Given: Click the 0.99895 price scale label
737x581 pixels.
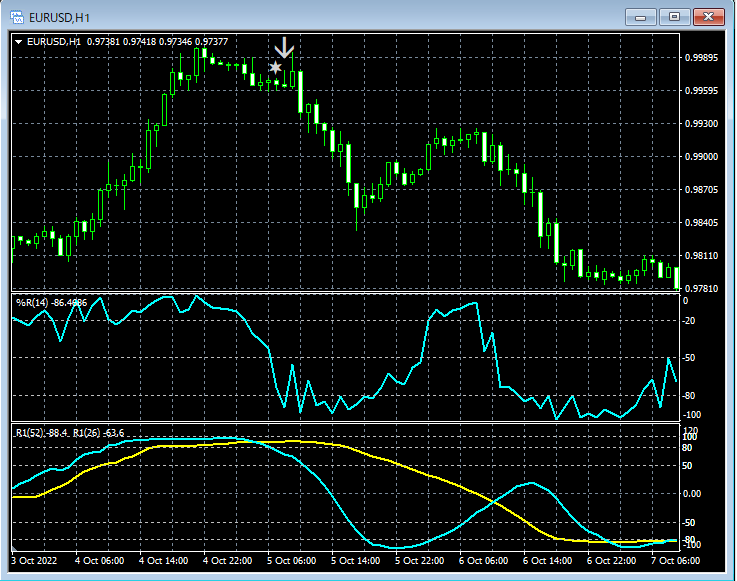Looking at the screenshot, I should point(700,58).
